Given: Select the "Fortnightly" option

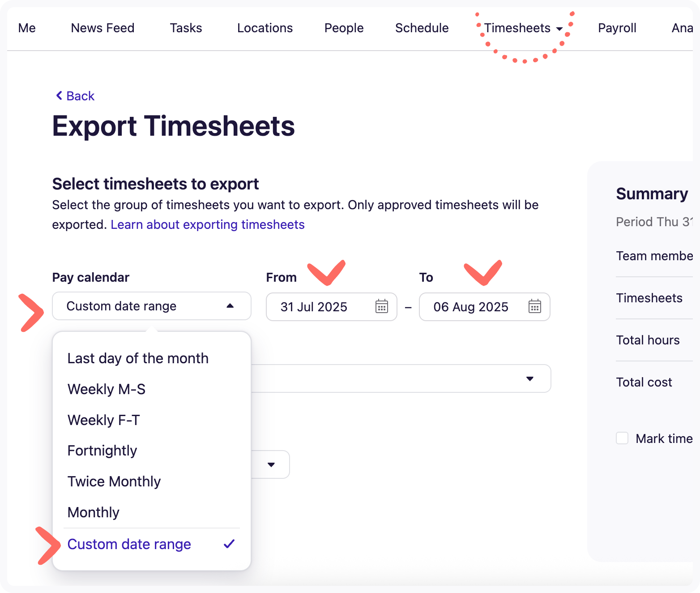Looking at the screenshot, I should point(102,451).
